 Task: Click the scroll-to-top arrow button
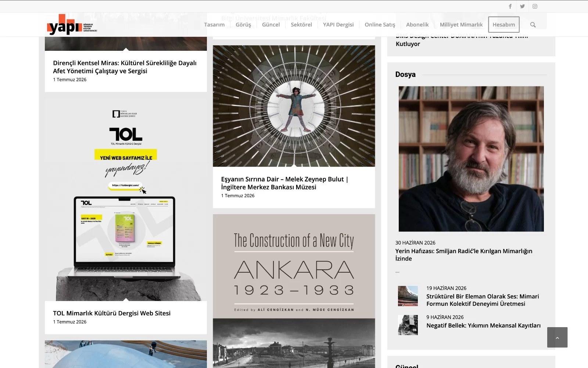point(557,337)
